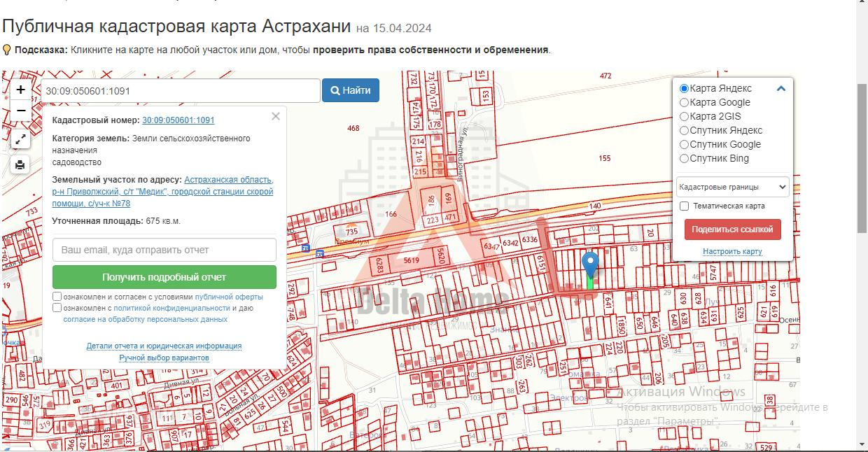Print the map with printer icon
The width and height of the screenshot is (868, 452).
click(20, 165)
